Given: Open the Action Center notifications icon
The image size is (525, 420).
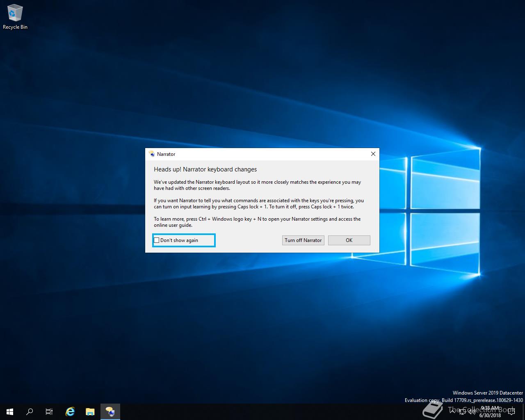Looking at the screenshot, I should [511, 412].
